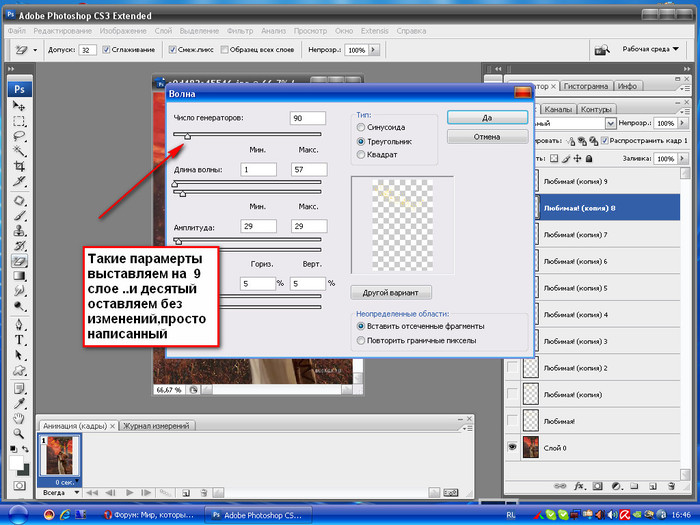
Task: Select the Crop tool
Action: click(19, 166)
